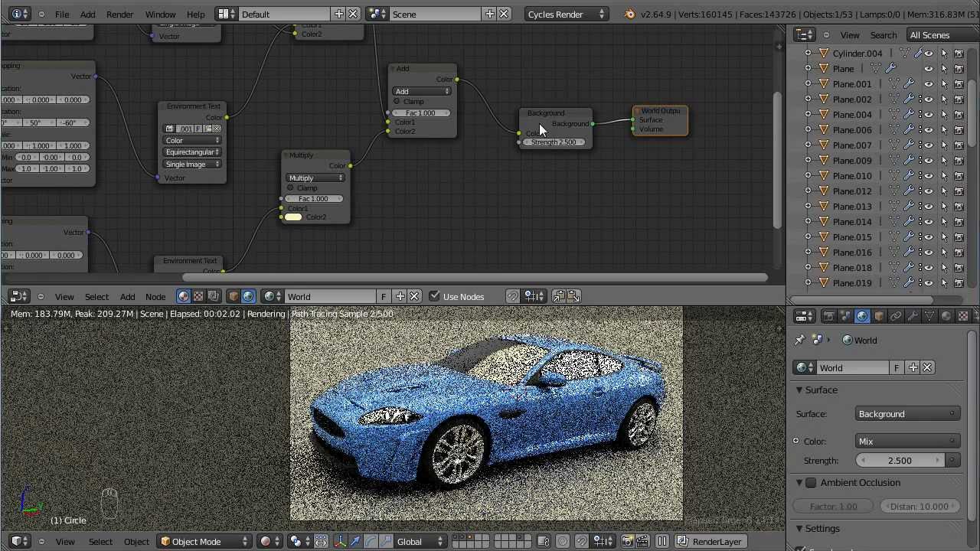Image resolution: width=980 pixels, height=551 pixels.
Task: Open the node editor Node menu
Action: (155, 297)
